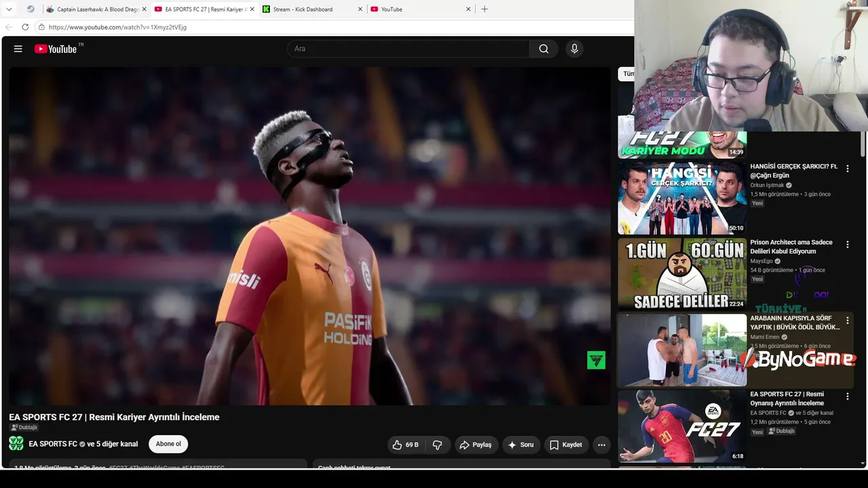Open 'EA SPORTS FC 27 | Resmi Oynanış' title
868x488 pixels.
click(x=787, y=399)
